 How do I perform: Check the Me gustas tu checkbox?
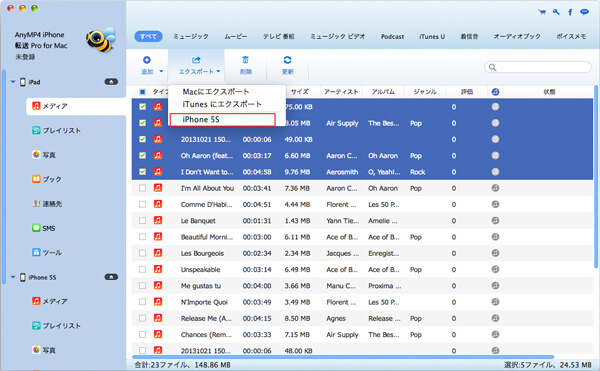tap(142, 285)
